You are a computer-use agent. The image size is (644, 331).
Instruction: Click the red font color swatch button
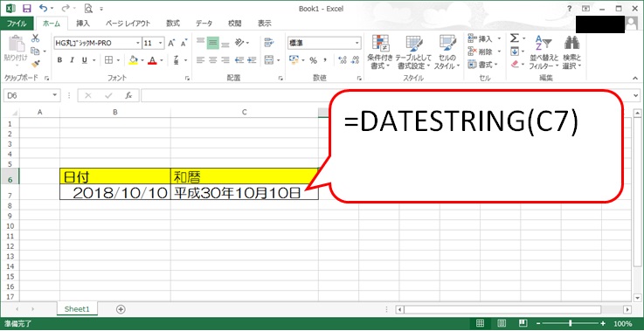[x=153, y=60]
